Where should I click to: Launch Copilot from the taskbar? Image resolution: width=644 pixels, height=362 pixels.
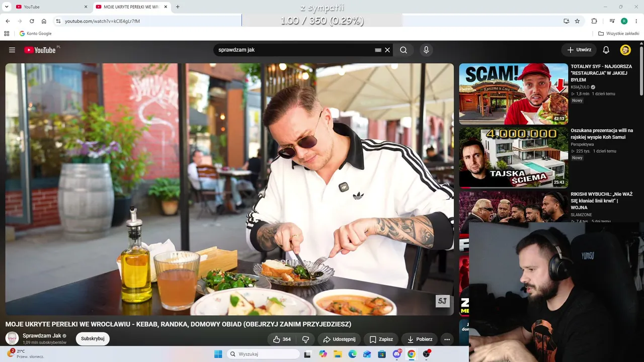tap(323, 354)
